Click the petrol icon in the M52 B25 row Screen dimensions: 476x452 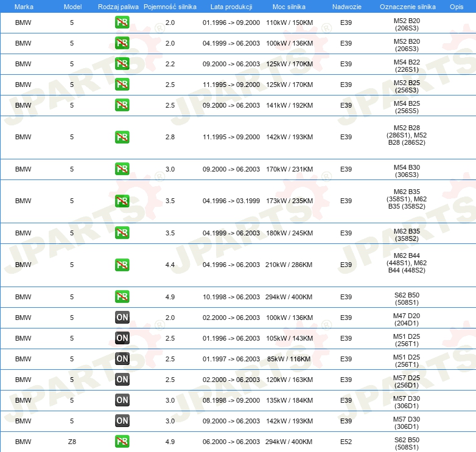122,85
